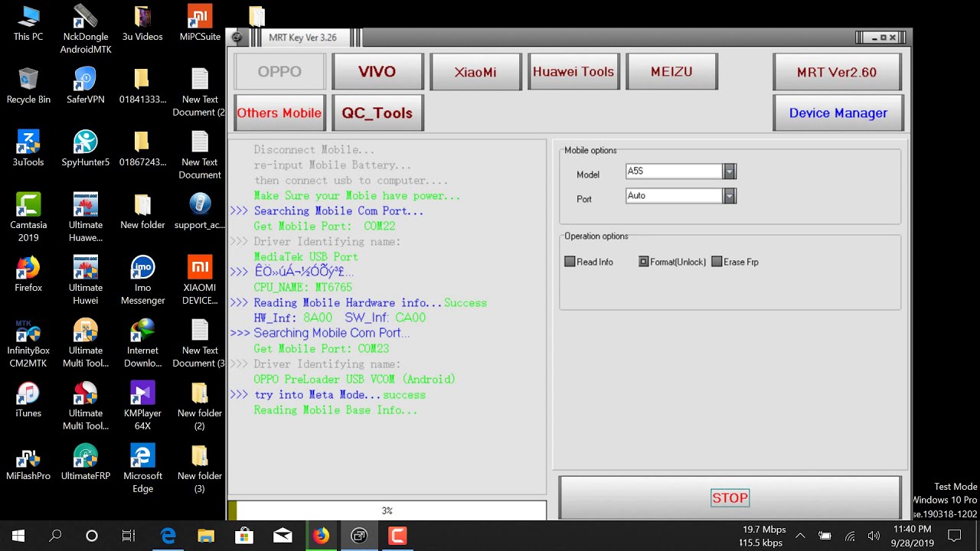980x551 pixels.
Task: Click the Windows Start button
Action: click(18, 536)
